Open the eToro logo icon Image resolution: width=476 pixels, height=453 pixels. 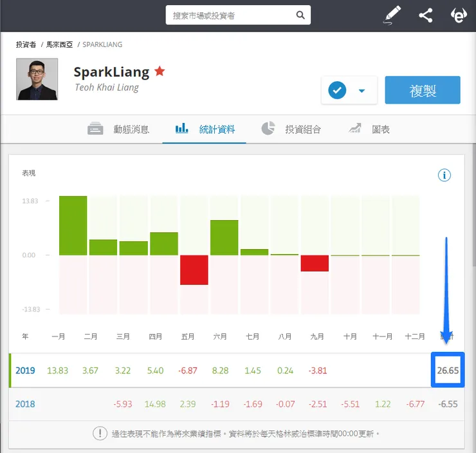459,15
